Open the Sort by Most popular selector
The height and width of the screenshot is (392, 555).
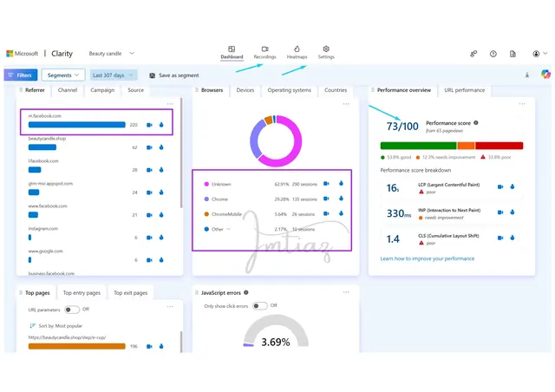click(x=55, y=326)
